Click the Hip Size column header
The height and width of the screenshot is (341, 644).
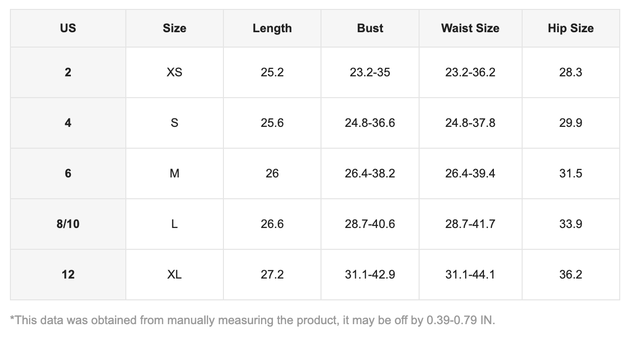pyautogui.click(x=571, y=28)
